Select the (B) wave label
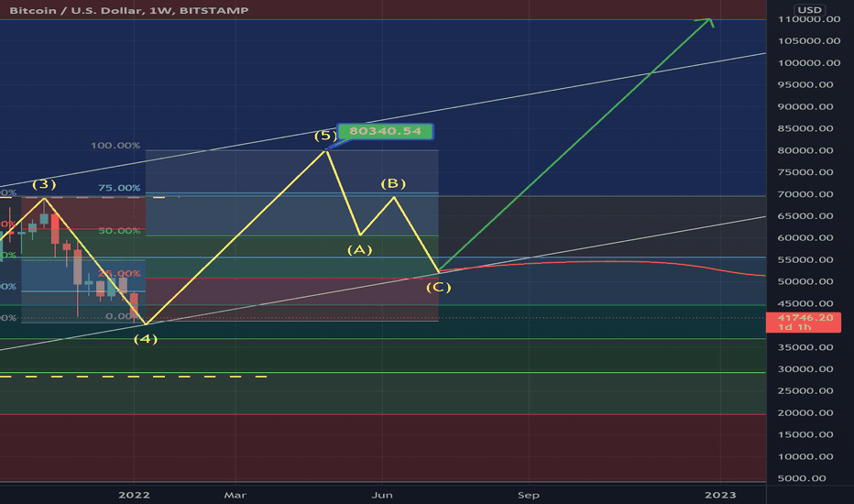Screen dimensions: 854x504 393,183
